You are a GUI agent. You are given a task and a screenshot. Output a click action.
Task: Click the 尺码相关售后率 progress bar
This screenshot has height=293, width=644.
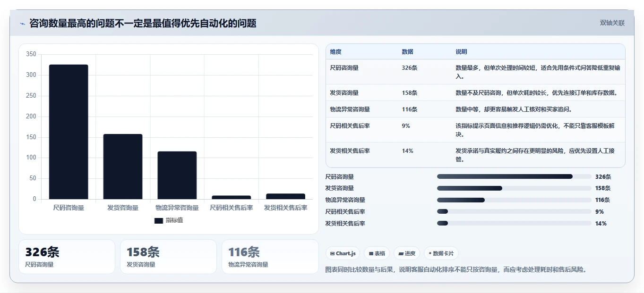(x=514, y=211)
